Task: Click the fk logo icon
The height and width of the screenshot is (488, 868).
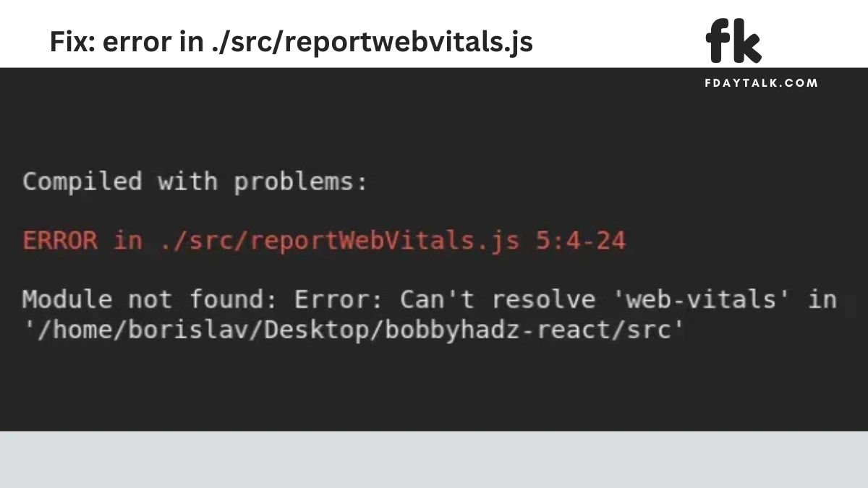Action: [x=733, y=40]
